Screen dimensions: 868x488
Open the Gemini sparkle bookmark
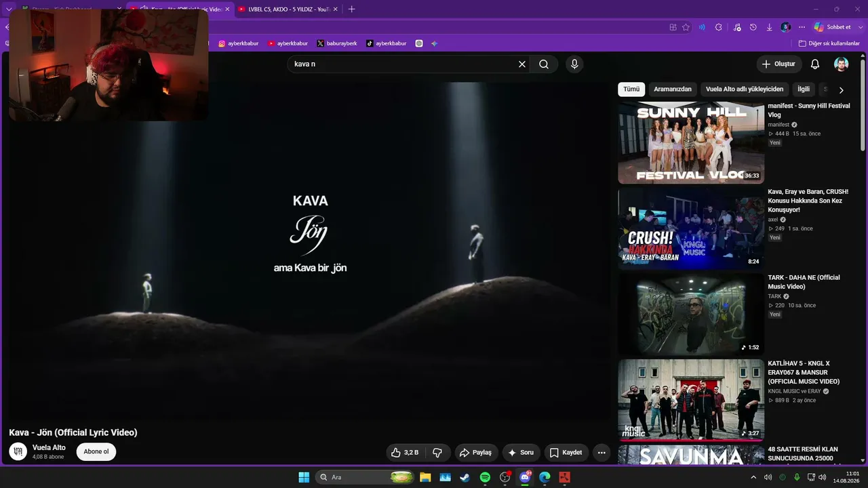[434, 43]
